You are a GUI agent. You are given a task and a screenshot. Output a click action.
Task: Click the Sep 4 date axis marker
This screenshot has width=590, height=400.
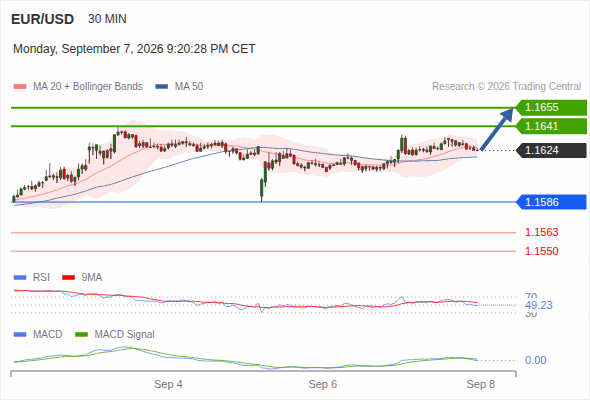click(168, 384)
